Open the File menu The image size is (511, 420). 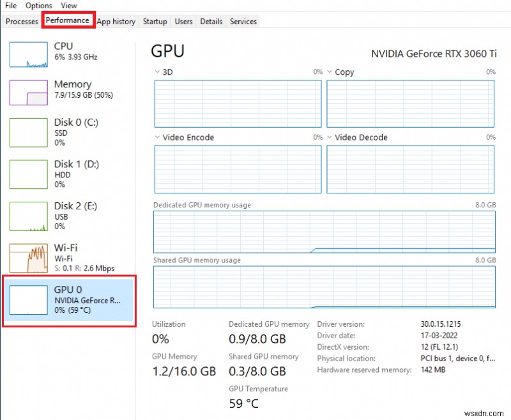[11, 6]
